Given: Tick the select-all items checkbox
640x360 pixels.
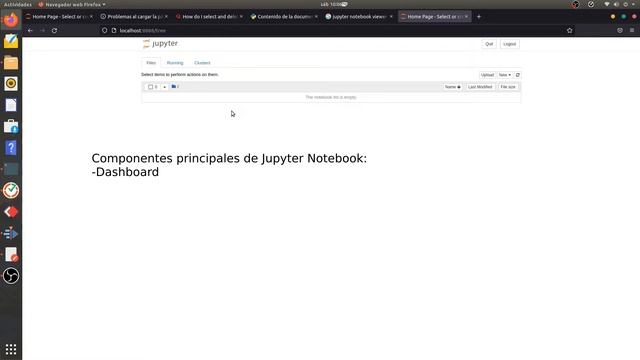Looking at the screenshot, I should (x=151, y=87).
